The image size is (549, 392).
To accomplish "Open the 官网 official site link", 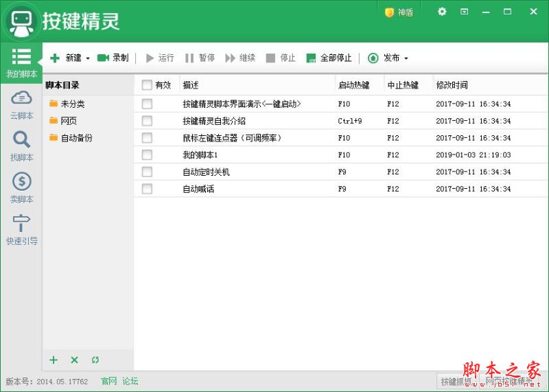I will (x=109, y=381).
